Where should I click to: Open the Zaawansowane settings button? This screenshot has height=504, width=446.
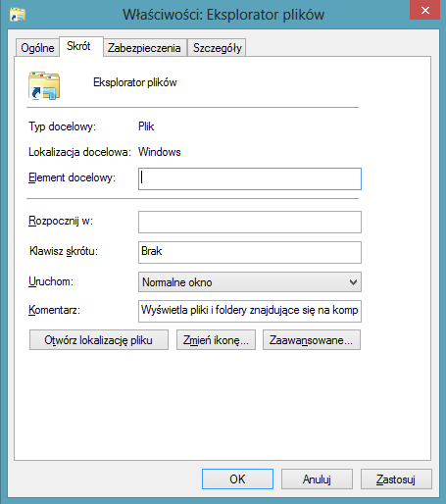(312, 340)
